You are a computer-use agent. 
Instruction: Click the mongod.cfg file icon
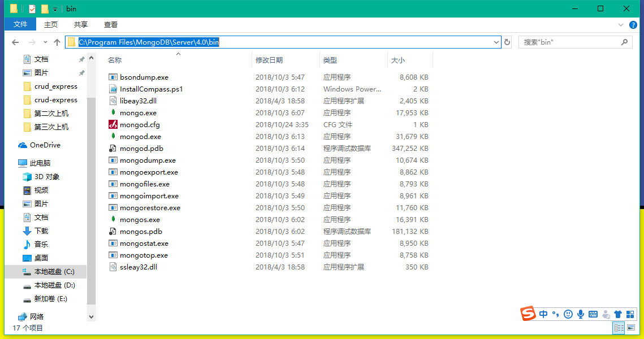(113, 124)
